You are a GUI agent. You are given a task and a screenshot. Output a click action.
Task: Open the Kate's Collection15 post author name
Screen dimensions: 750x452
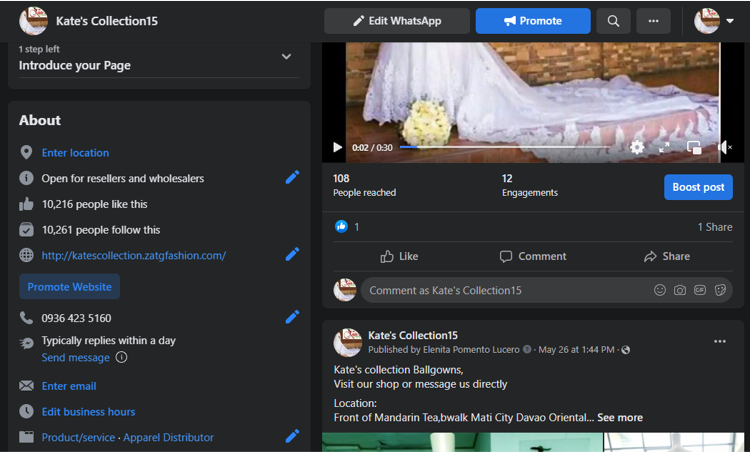pyautogui.click(x=413, y=335)
